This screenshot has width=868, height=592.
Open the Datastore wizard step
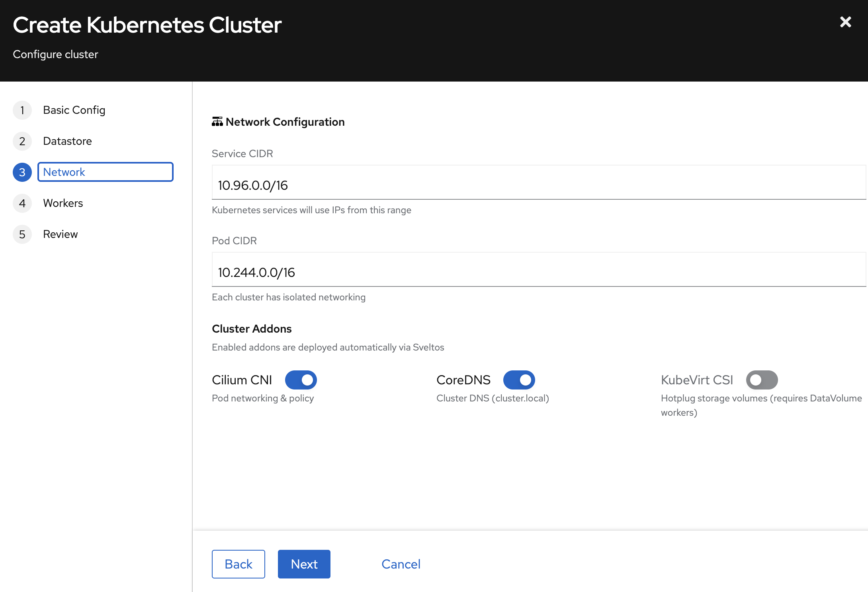[67, 141]
